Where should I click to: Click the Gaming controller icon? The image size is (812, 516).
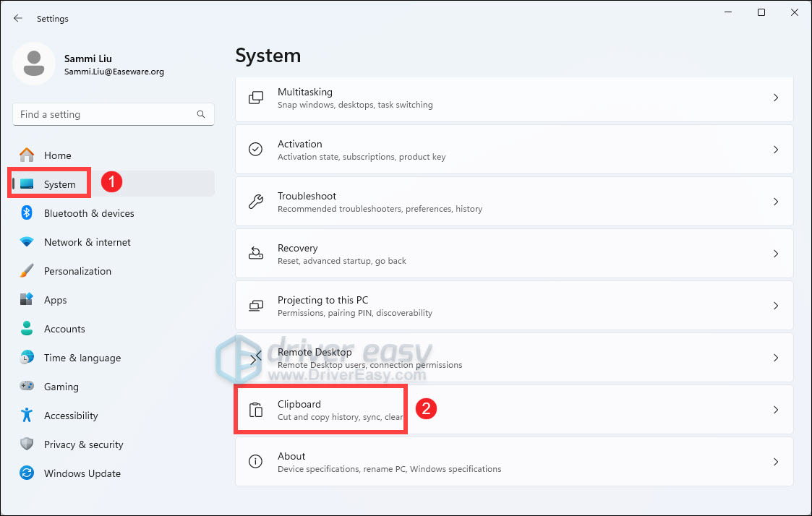tap(27, 387)
